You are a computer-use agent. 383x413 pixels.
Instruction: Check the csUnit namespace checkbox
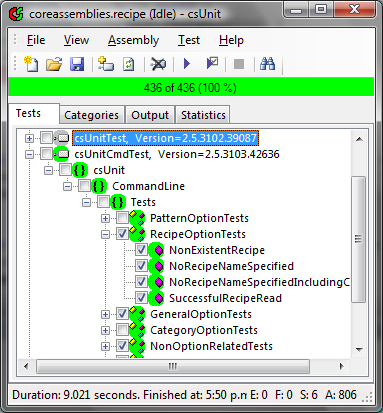tap(65, 170)
